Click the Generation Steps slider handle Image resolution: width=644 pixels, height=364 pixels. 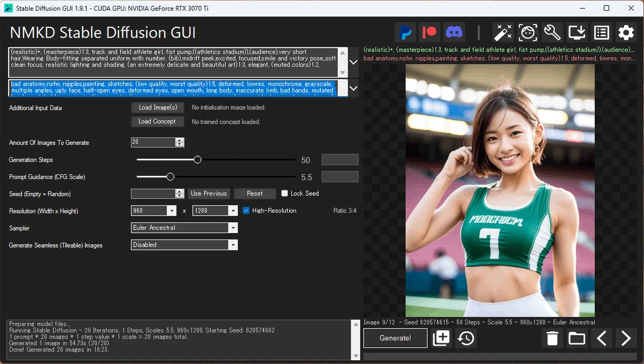click(x=197, y=160)
